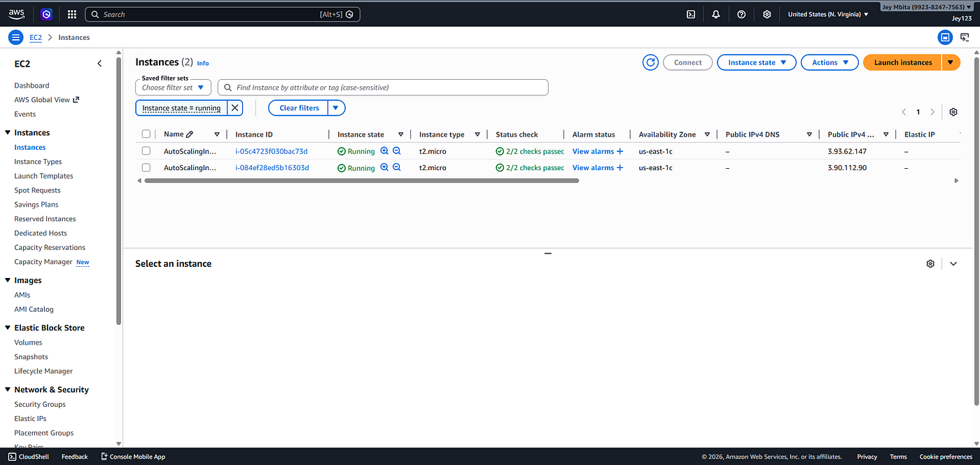
Task: Sort by Availability Zone column arrow
Action: click(x=708, y=134)
